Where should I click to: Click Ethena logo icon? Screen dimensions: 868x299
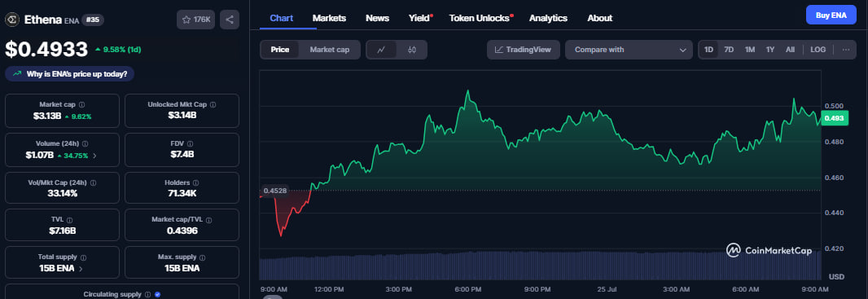pos(11,20)
